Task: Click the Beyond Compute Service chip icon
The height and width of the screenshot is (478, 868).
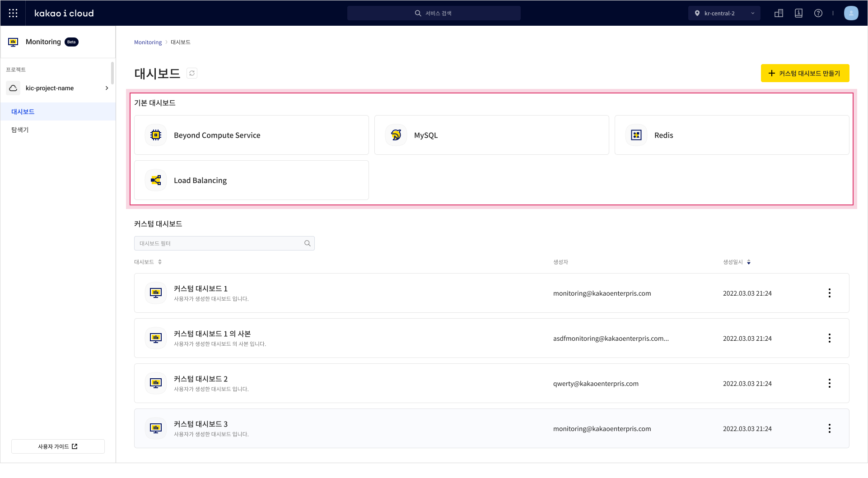Action: 156,135
